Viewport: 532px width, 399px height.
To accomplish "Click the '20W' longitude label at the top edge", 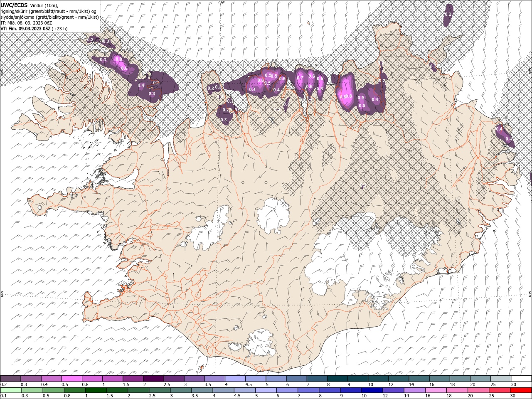I will tap(221, 2).
